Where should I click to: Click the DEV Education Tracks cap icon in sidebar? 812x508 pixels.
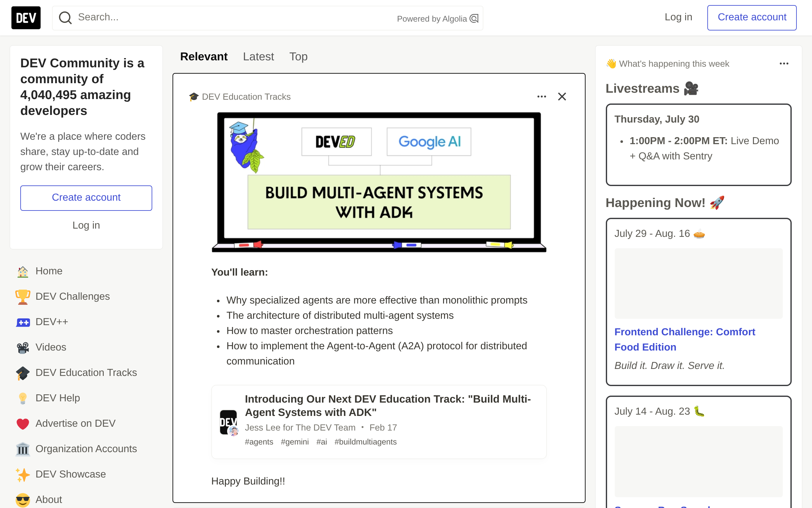23,373
